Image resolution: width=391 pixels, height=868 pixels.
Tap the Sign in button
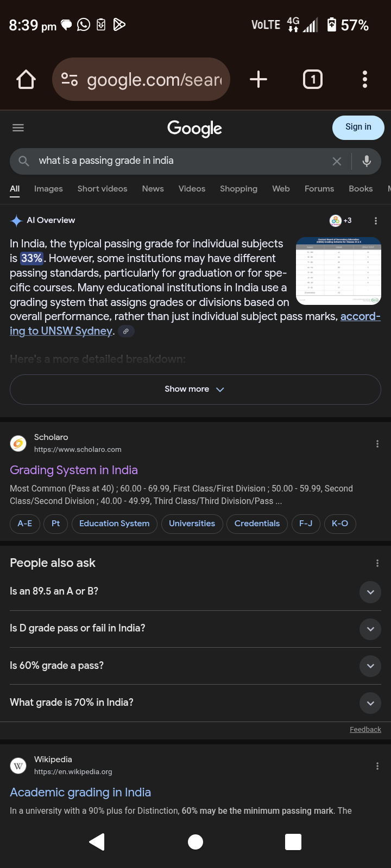point(358,127)
